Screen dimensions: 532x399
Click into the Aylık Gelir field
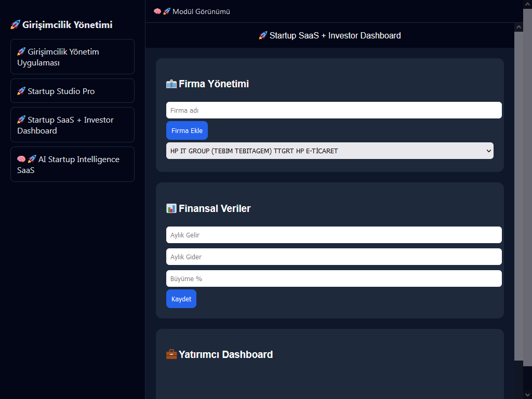[334, 235]
